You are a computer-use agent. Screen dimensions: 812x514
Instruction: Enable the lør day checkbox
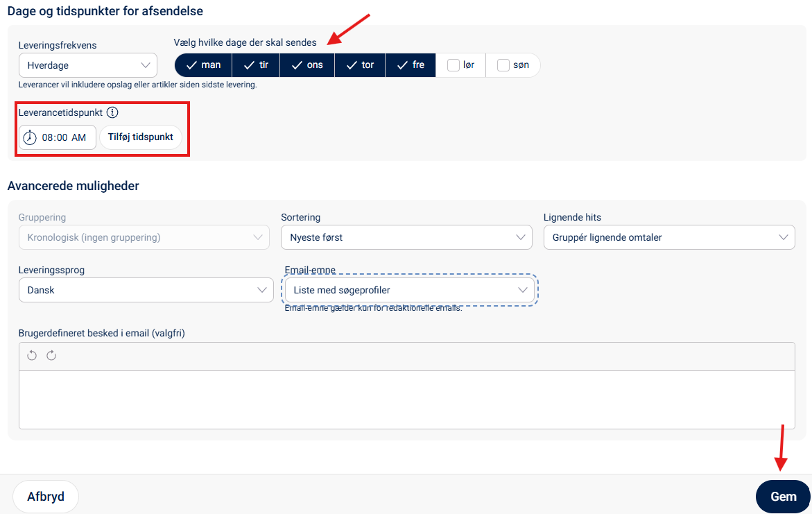click(x=453, y=65)
